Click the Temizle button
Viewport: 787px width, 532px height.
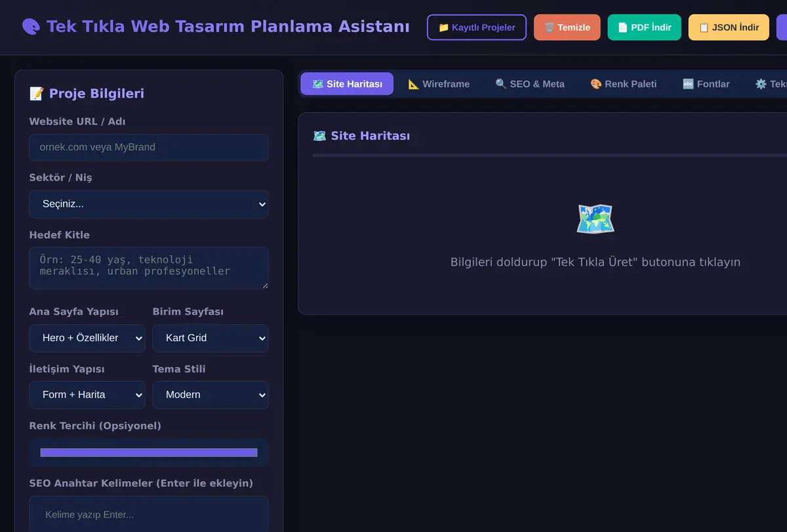point(567,28)
